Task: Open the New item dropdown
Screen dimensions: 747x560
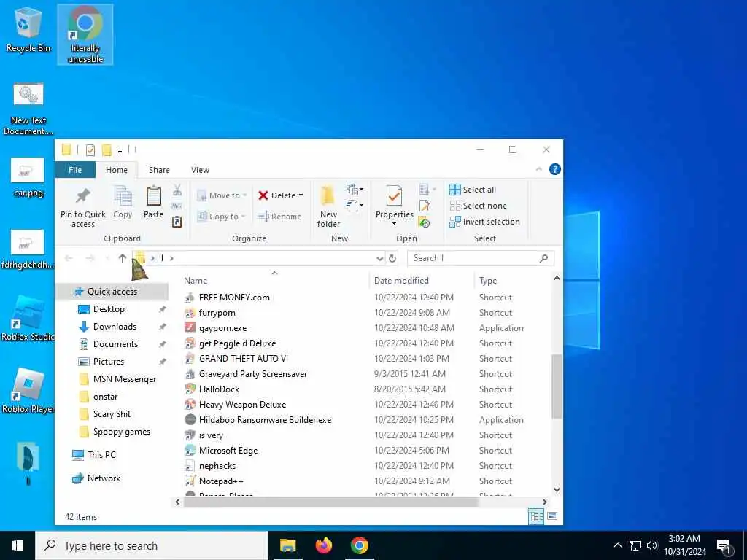Action: (x=355, y=190)
